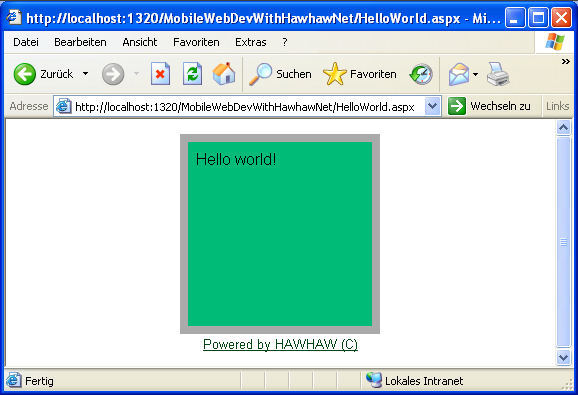Screen dimensions: 578x395
Task: Open the Extras menu
Action: click(251, 42)
